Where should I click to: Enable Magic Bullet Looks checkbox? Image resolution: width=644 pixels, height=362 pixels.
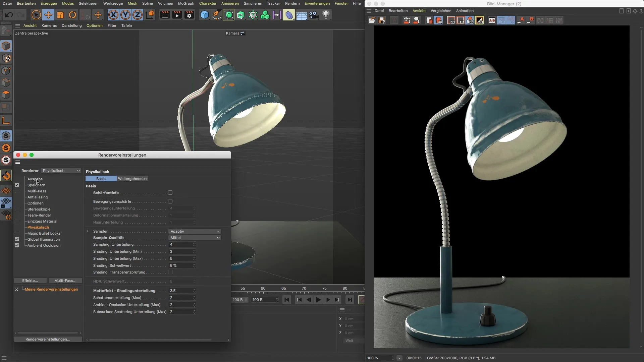[17, 233]
